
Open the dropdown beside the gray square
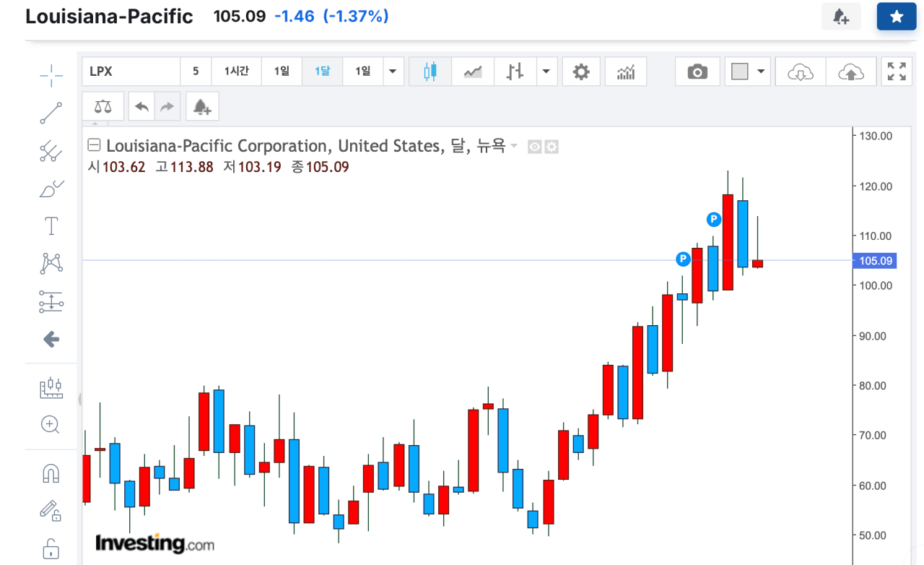pos(761,72)
